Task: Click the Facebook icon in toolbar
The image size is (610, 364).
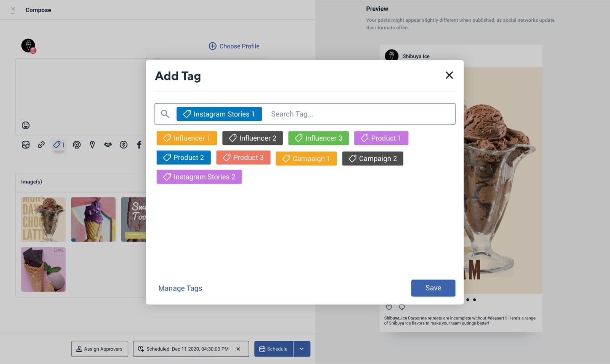Action: click(139, 145)
